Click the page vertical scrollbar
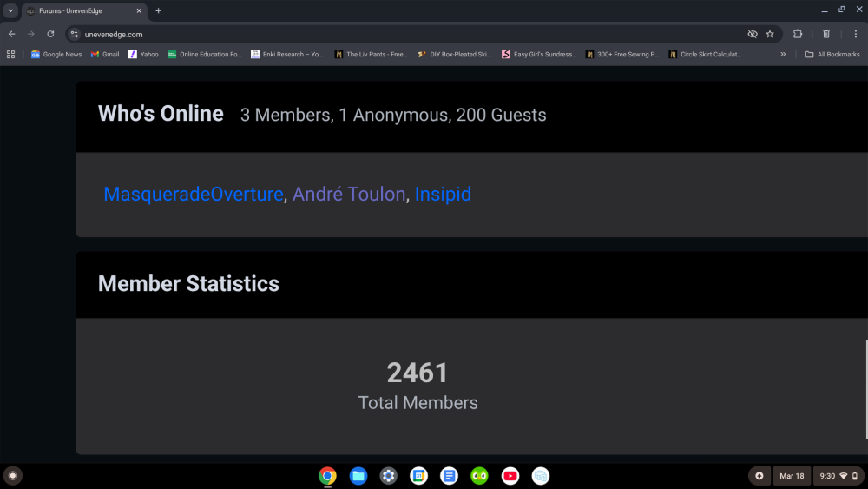This screenshot has width=868, height=489. click(865, 389)
